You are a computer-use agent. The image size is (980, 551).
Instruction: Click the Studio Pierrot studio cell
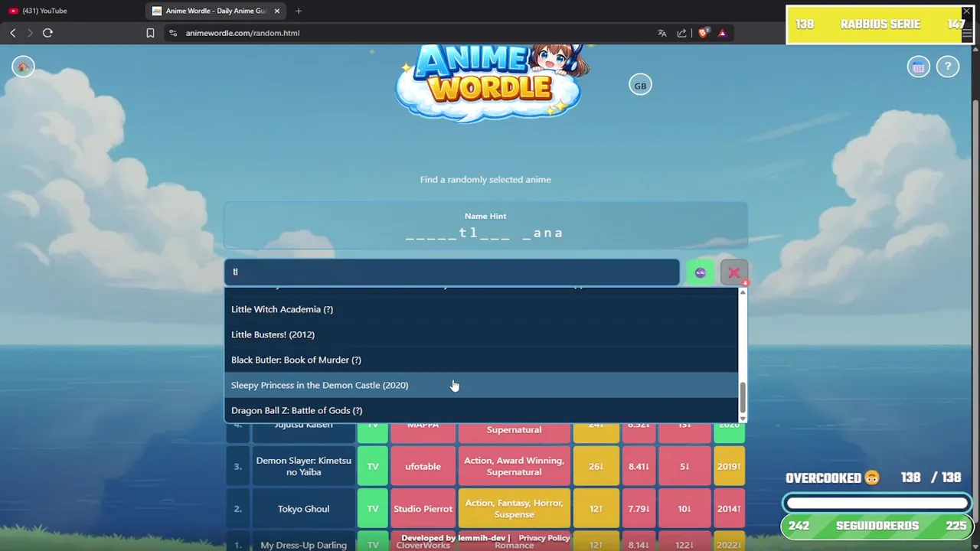tap(423, 509)
